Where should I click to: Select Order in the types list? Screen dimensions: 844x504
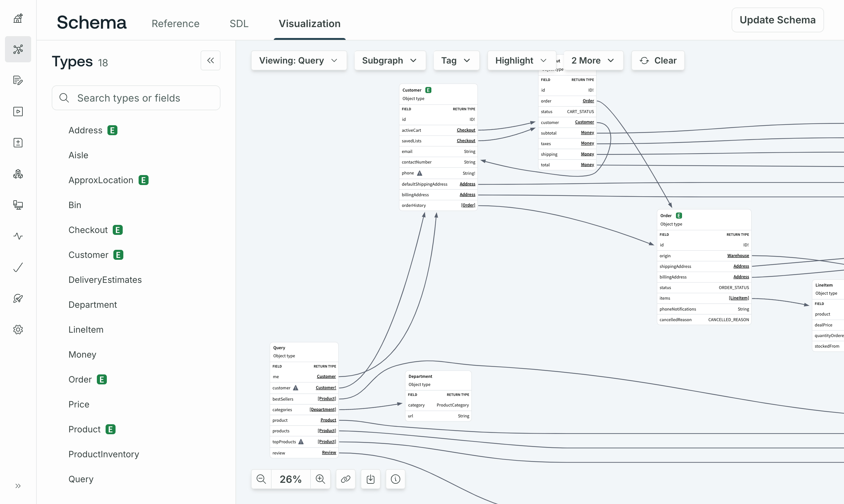80,379
